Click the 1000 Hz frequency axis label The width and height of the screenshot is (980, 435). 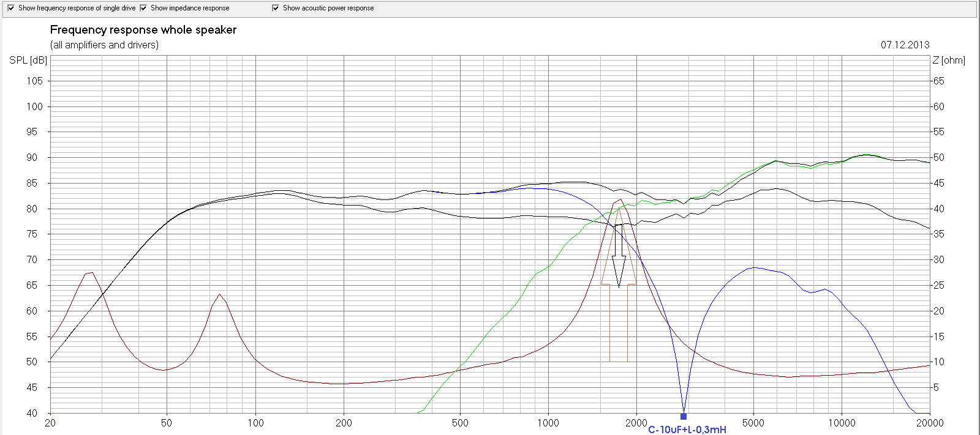[548, 423]
